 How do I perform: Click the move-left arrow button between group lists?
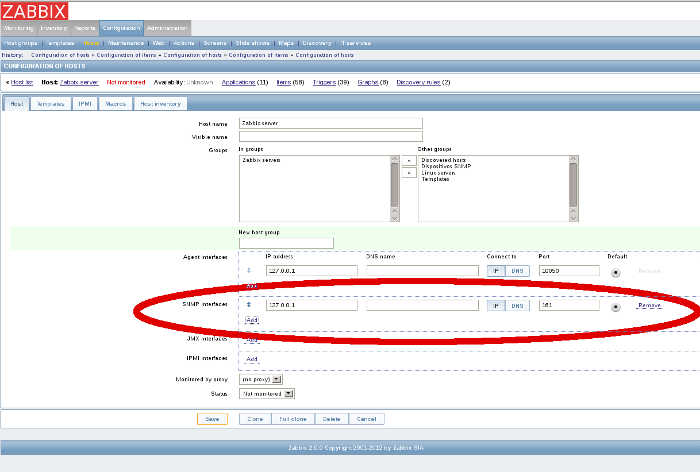tap(408, 160)
